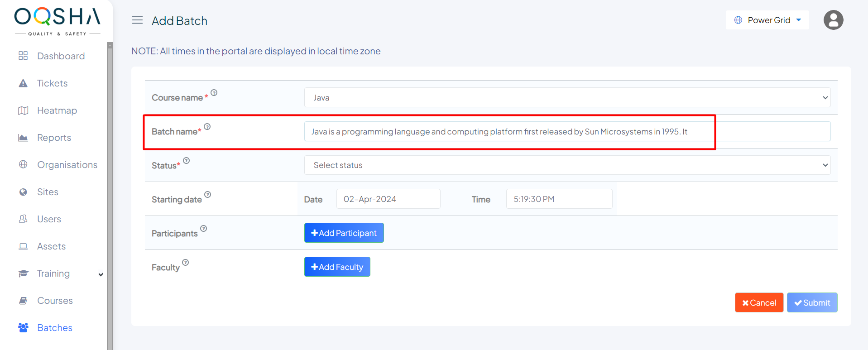The height and width of the screenshot is (350, 868).
Task: Click the help icon beside Course name
Action: tap(214, 93)
